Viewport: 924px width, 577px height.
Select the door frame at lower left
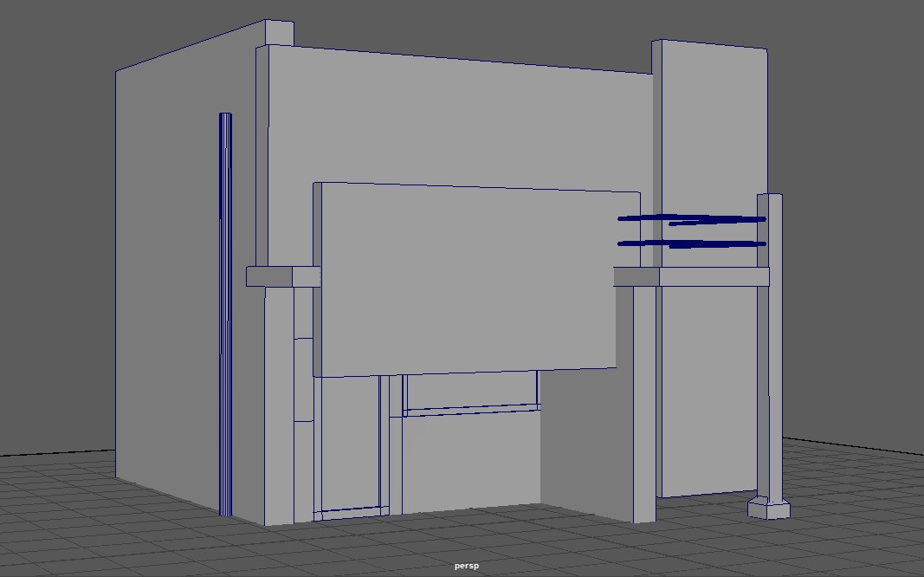[x=350, y=448]
